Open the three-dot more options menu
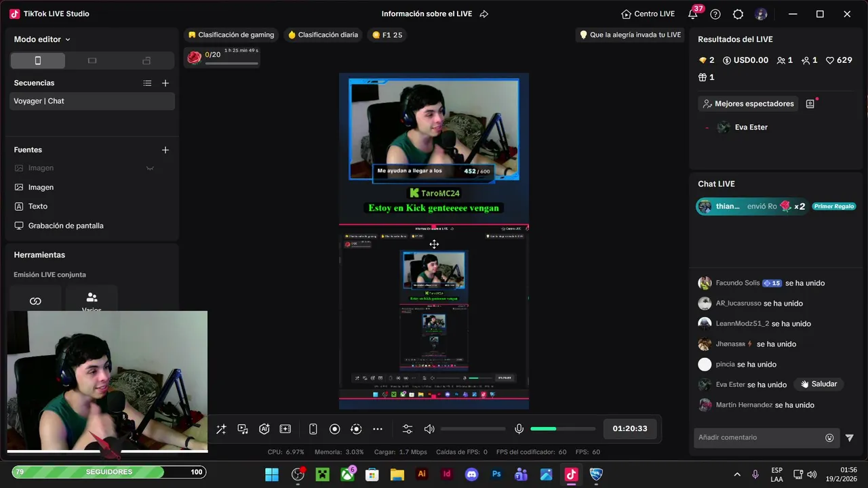868x488 pixels. tap(378, 429)
